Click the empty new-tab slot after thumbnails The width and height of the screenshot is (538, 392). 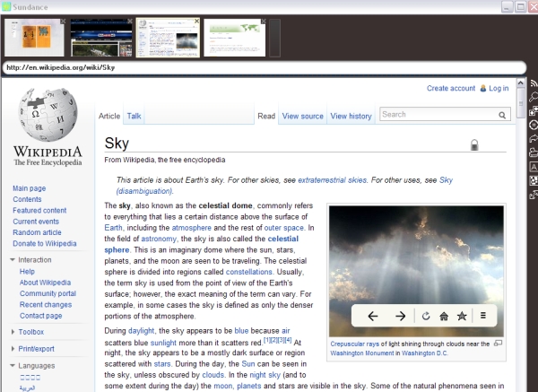coord(275,38)
